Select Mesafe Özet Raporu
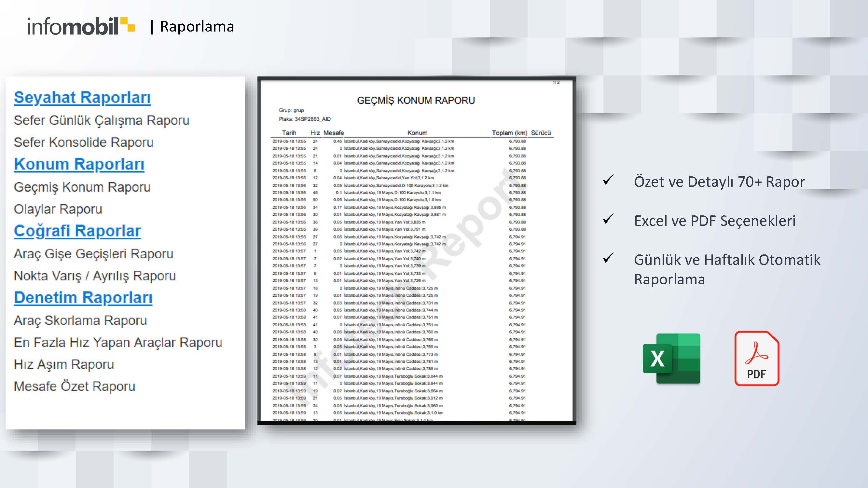 [75, 386]
